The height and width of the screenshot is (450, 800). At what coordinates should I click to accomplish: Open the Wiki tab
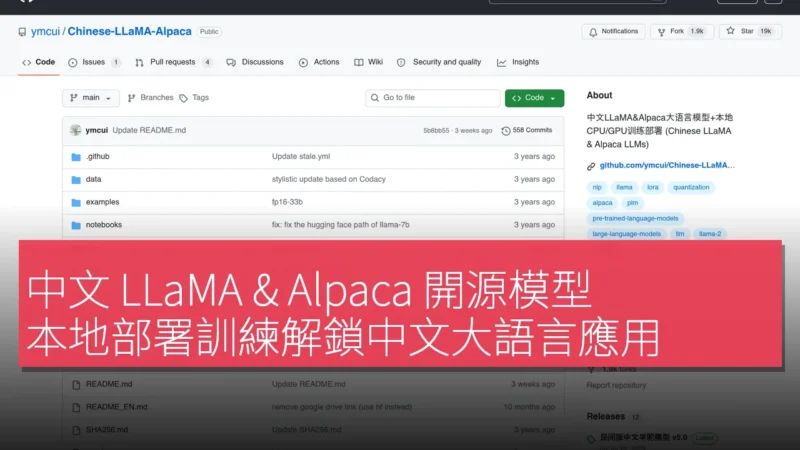369,62
